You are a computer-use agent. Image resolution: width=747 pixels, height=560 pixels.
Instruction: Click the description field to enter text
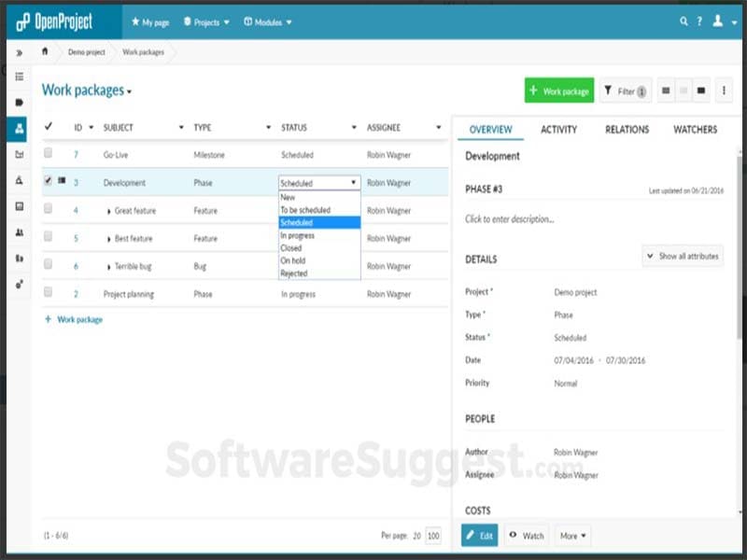[x=510, y=219]
